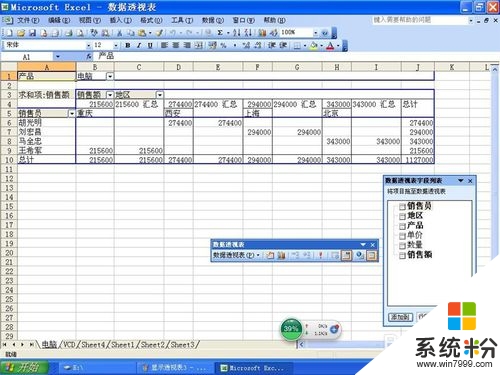The image size is (500, 375).
Task: Toggle underline formatting
Action: pos(150,45)
